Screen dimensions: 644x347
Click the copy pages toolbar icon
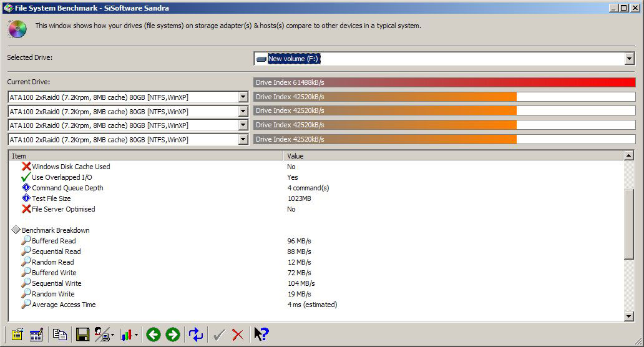[x=60, y=335]
